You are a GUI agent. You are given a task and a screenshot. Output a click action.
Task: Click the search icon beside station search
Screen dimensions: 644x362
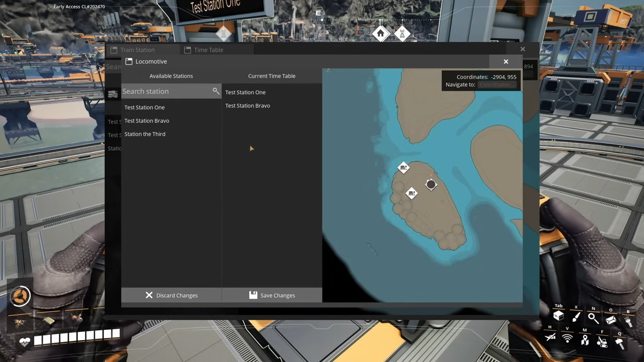[x=216, y=91]
